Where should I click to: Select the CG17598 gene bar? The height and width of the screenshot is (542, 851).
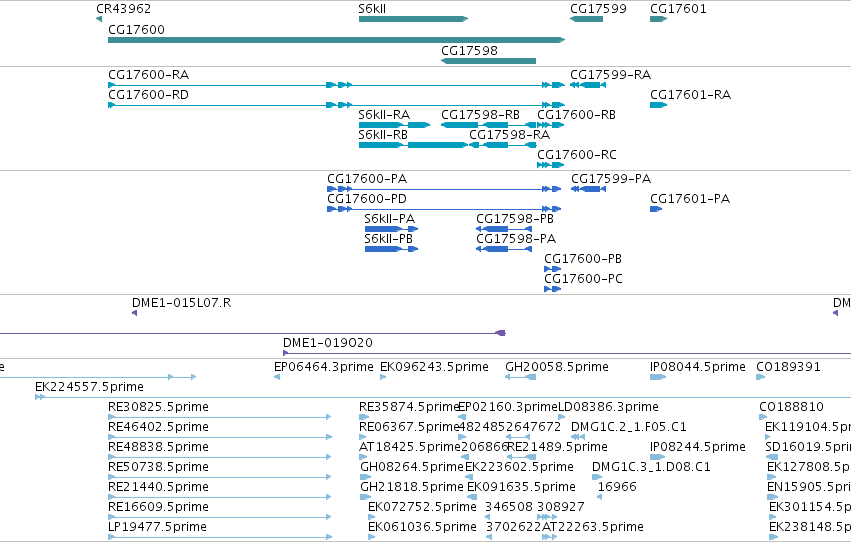pyautogui.click(x=488, y=61)
